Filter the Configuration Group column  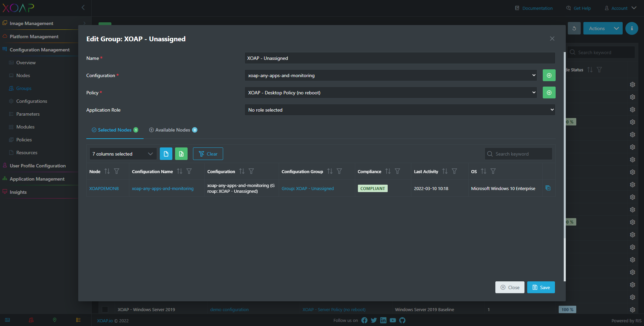pos(339,171)
